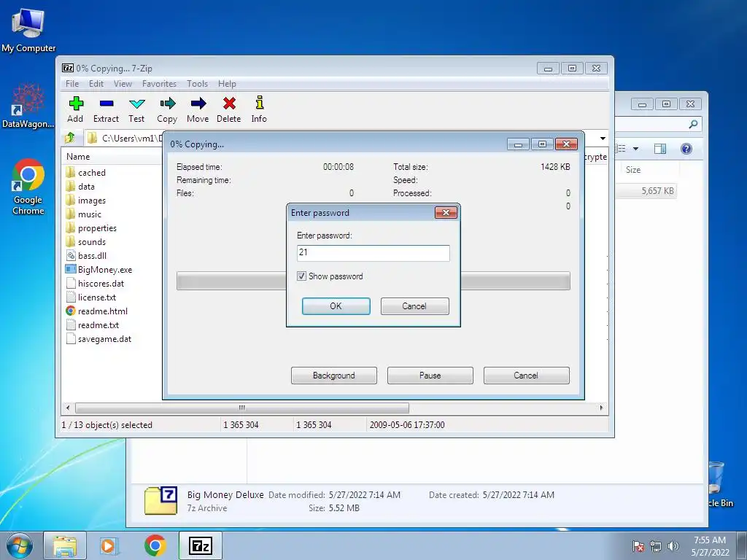Open Explorer view options dropdown arrow
The width and height of the screenshot is (747, 560).
[x=635, y=149]
